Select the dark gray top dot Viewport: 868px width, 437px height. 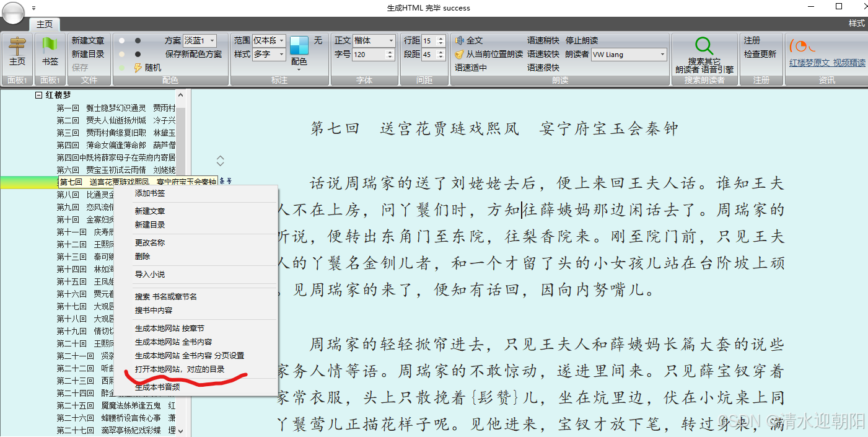point(138,40)
